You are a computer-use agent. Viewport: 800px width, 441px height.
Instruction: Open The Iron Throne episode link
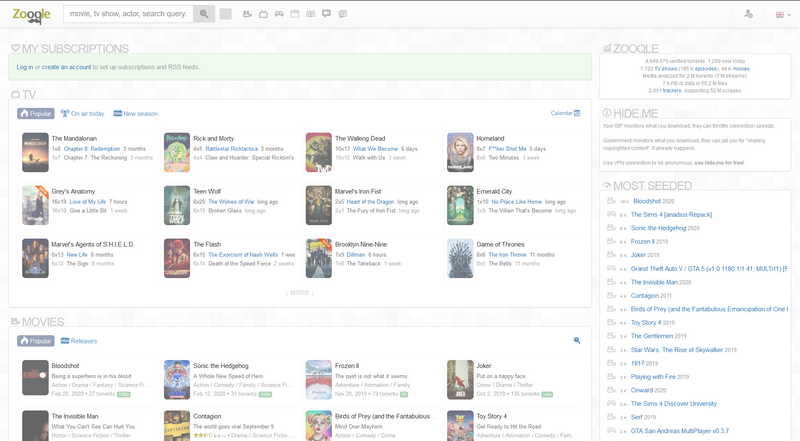point(507,255)
